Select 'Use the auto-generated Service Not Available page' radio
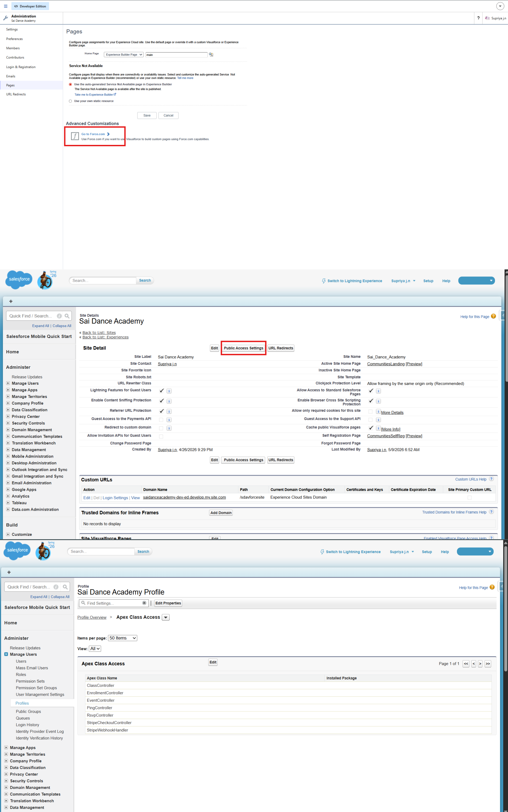Screen dimensions: 508x812 coord(70,84)
